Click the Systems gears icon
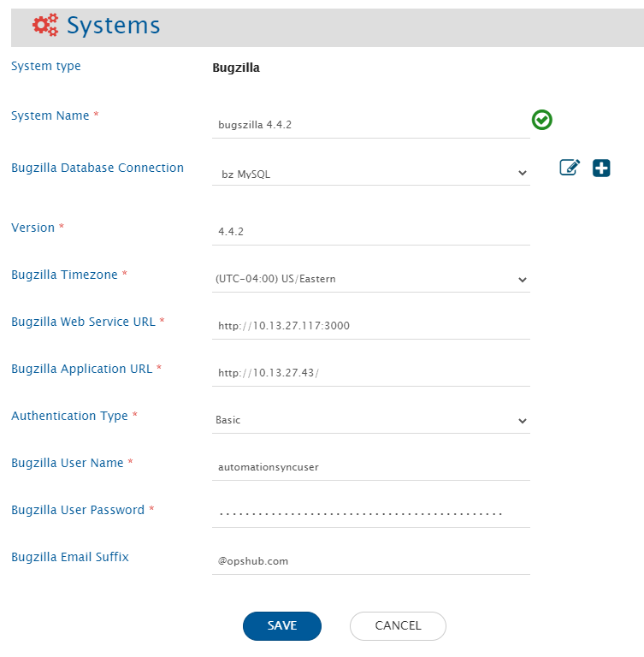 click(x=45, y=25)
